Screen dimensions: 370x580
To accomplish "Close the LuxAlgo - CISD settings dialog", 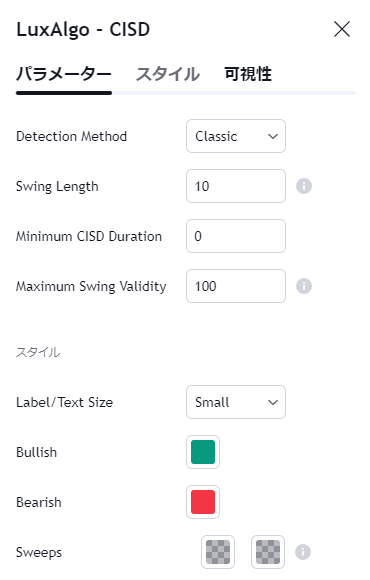I will coord(342,29).
